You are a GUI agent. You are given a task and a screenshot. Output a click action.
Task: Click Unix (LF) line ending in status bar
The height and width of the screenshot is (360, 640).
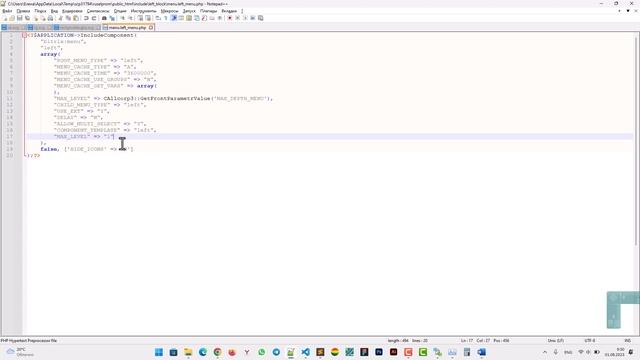click(x=556, y=340)
